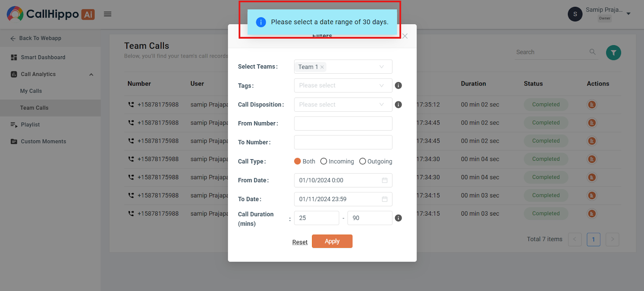
Task: Toggle the hamburger menu icon
Action: coord(107,14)
